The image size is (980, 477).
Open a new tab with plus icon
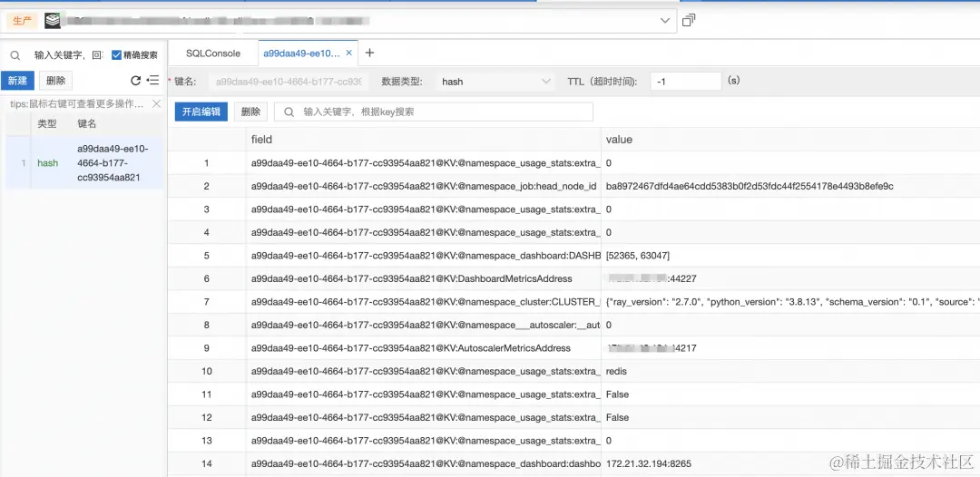[x=369, y=54]
